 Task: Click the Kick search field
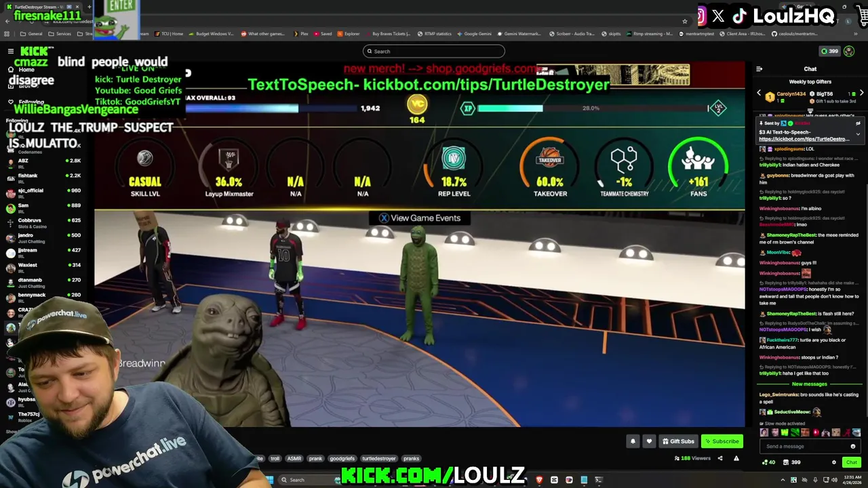(x=434, y=52)
